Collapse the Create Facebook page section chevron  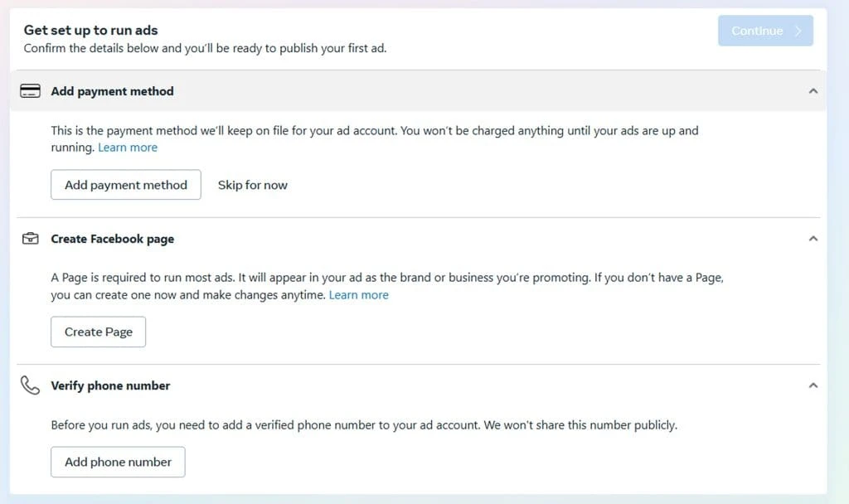[813, 238]
